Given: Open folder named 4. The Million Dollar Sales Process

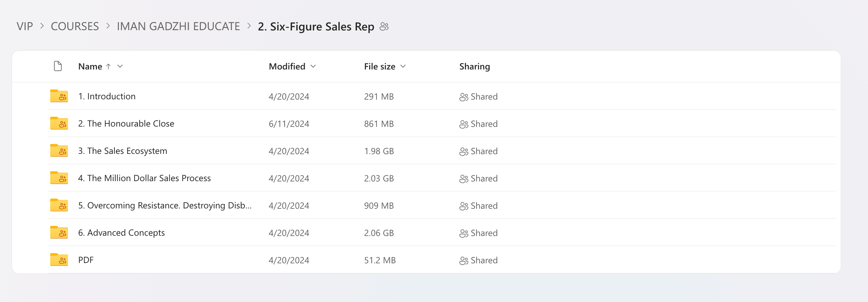Looking at the screenshot, I should pos(145,178).
